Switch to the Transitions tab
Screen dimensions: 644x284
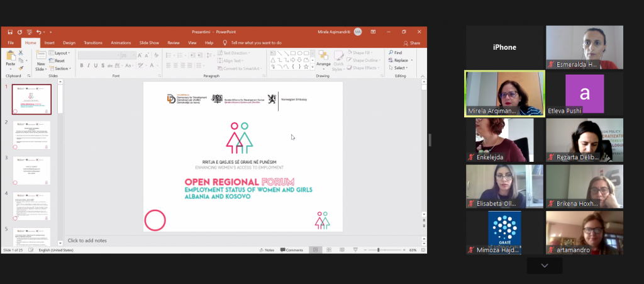click(x=93, y=43)
